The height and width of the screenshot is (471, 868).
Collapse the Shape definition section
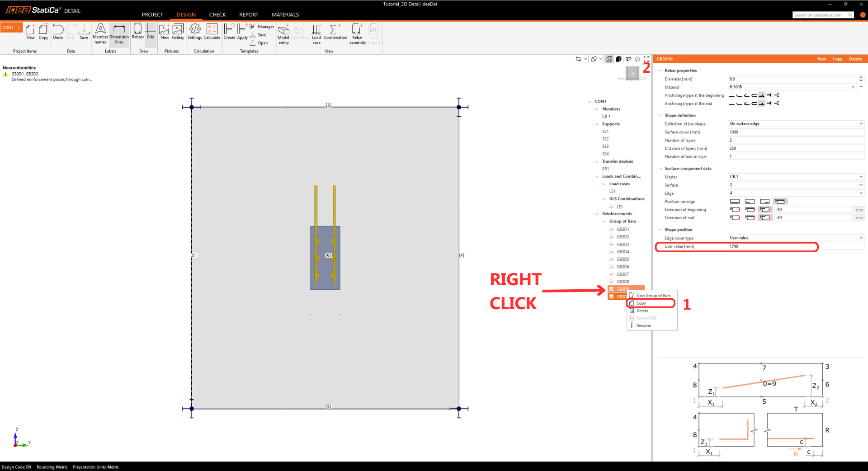(660, 116)
